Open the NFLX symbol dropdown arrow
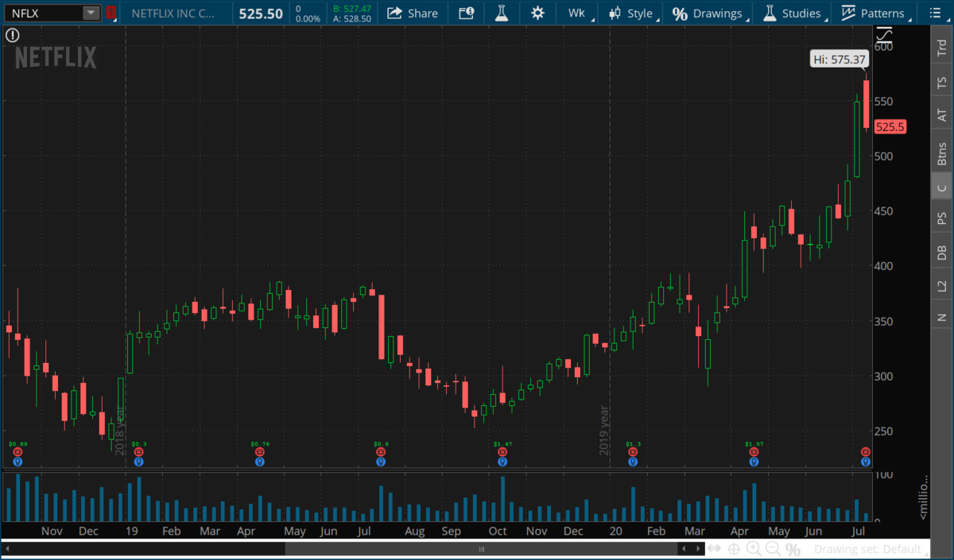This screenshot has height=560, width=954. click(91, 13)
